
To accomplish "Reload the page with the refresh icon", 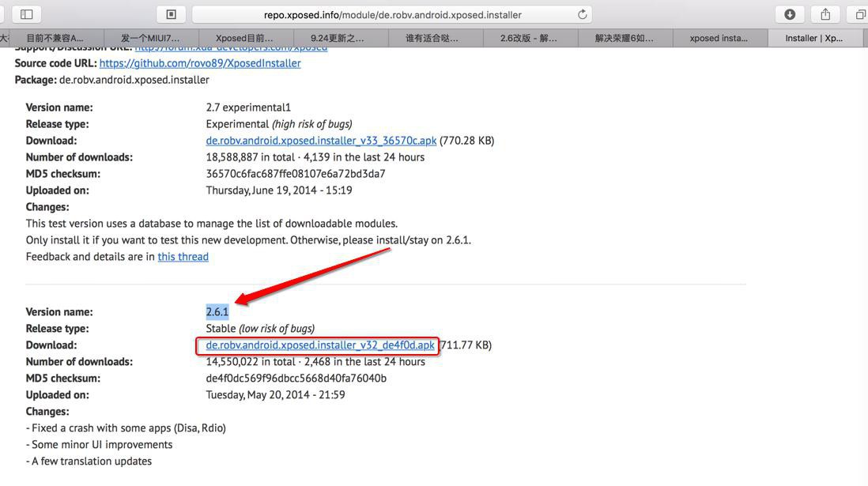I will 582,14.
